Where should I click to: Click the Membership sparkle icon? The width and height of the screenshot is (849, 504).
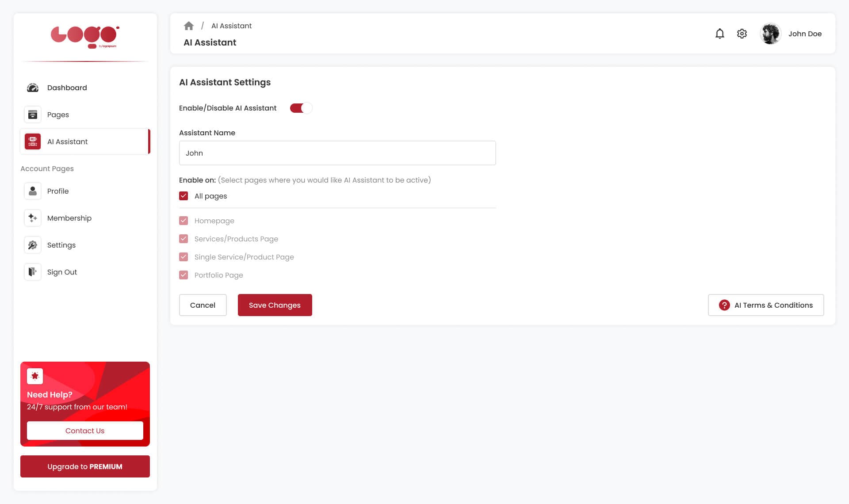(33, 218)
